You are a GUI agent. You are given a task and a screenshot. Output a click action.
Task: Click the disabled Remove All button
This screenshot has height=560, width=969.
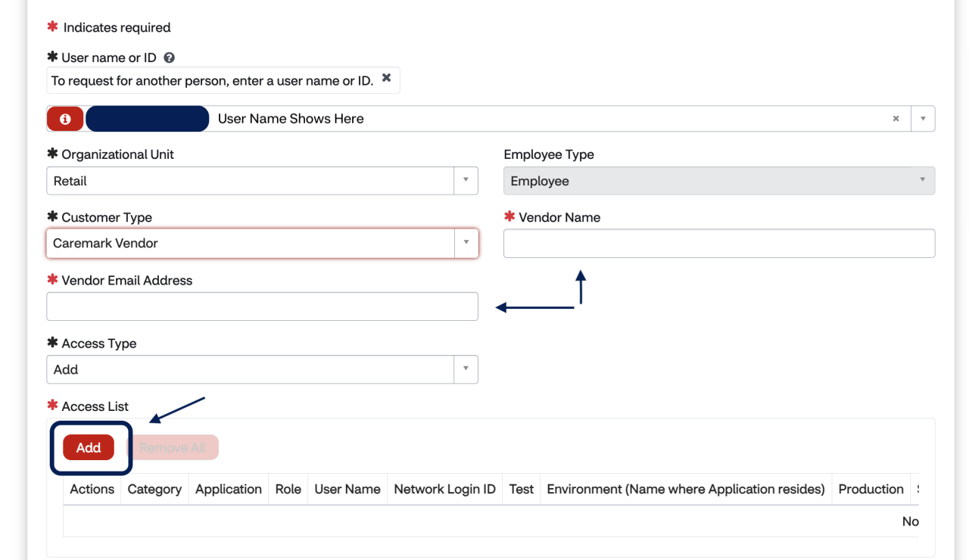pos(173,447)
